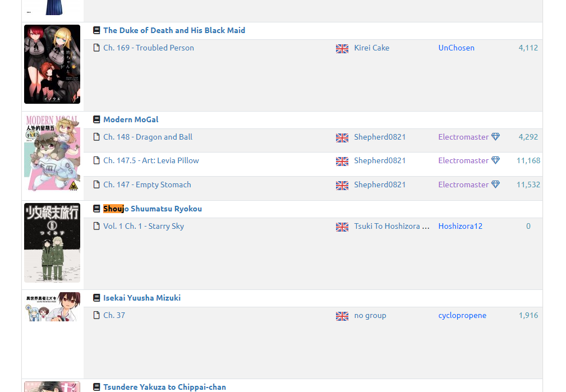Click the book icon beside Modern MoGal

(96, 119)
